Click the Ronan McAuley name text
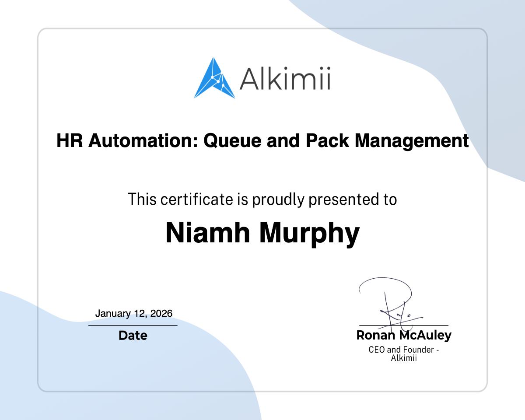 403,335
